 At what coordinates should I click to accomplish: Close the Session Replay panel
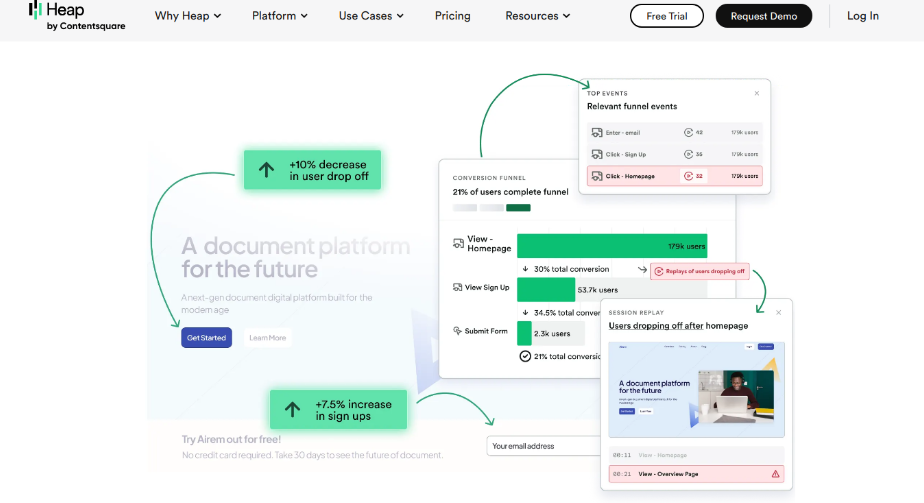tap(778, 312)
